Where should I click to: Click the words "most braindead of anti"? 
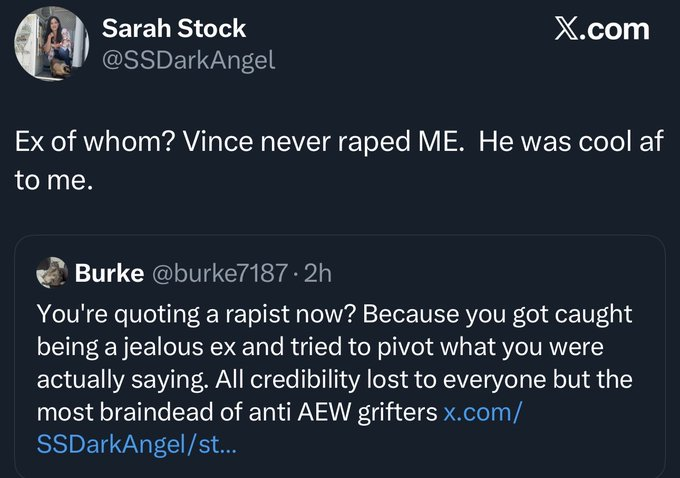(137, 411)
